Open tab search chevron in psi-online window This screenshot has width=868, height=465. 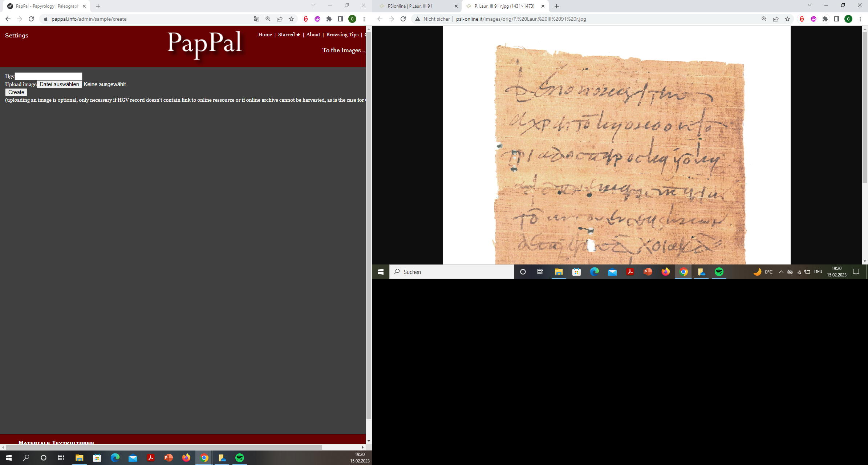(x=810, y=5)
